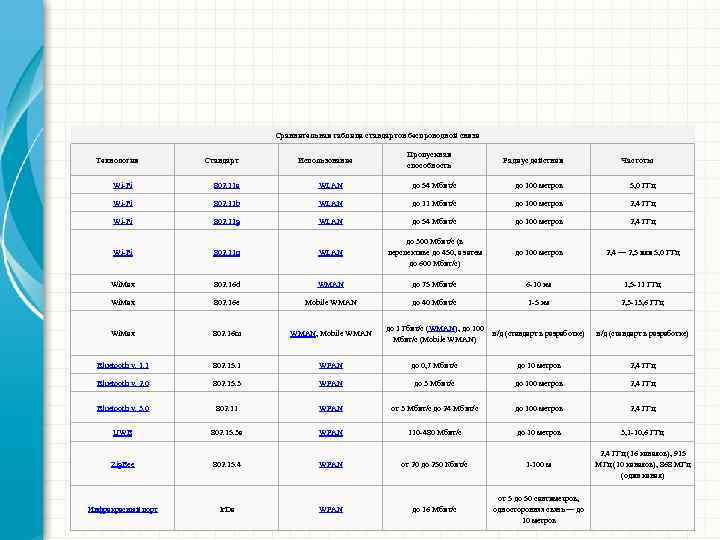Select the IrDa standard cell

(226, 509)
